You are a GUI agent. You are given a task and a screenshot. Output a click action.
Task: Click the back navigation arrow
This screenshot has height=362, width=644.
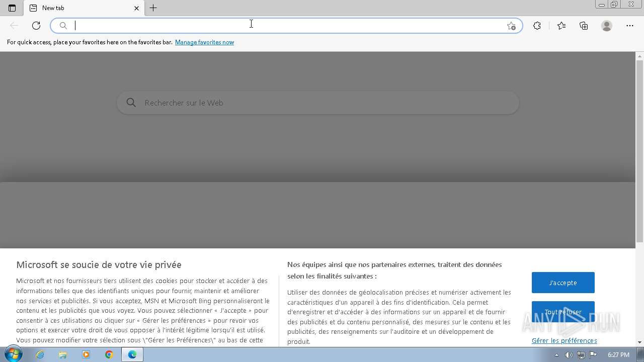click(14, 26)
